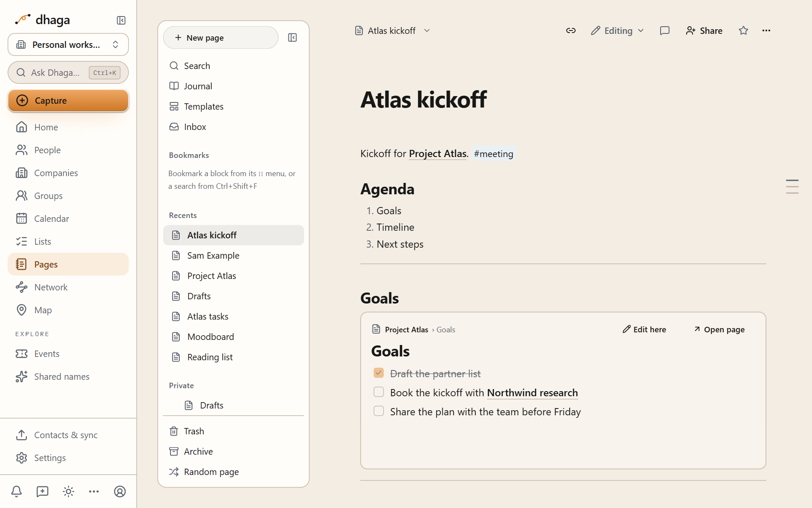This screenshot has width=812, height=508.
Task: Open Trash in pages panel
Action: click(233, 431)
